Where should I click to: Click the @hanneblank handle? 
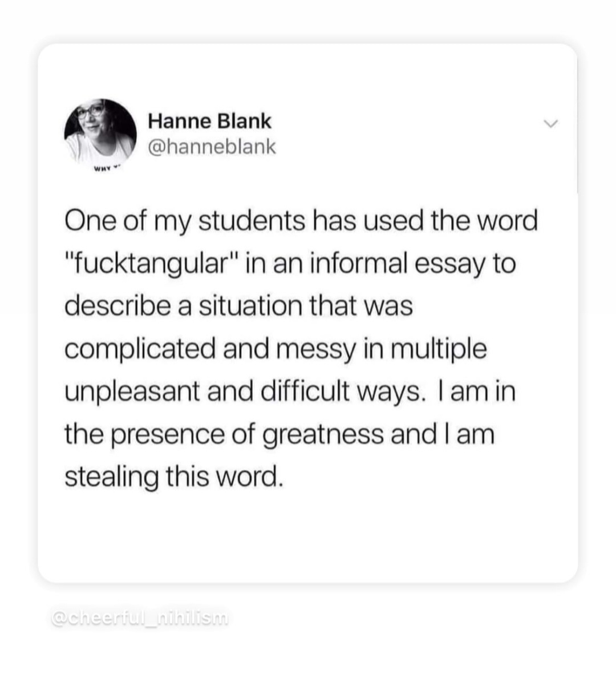[x=212, y=147]
